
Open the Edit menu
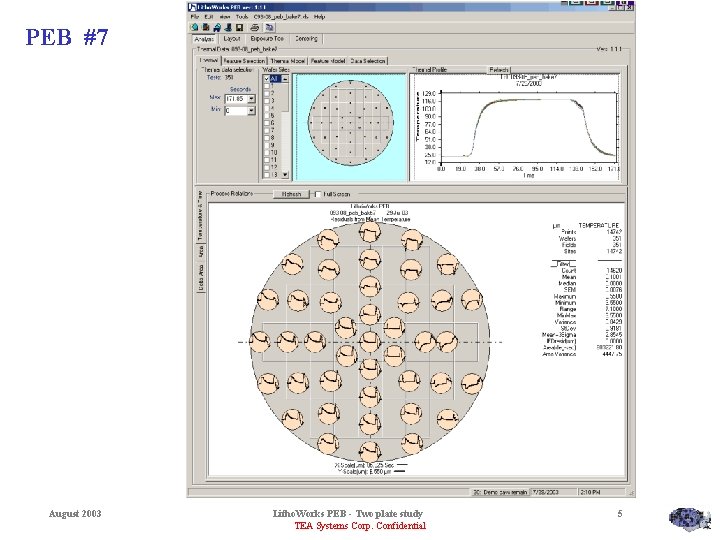click(x=209, y=17)
